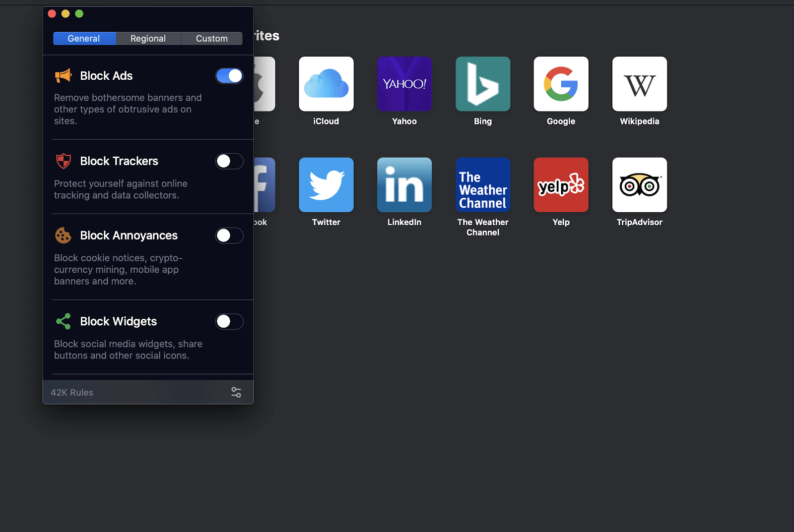Click the Block Annoyances heading
This screenshot has height=532, width=794.
(129, 236)
